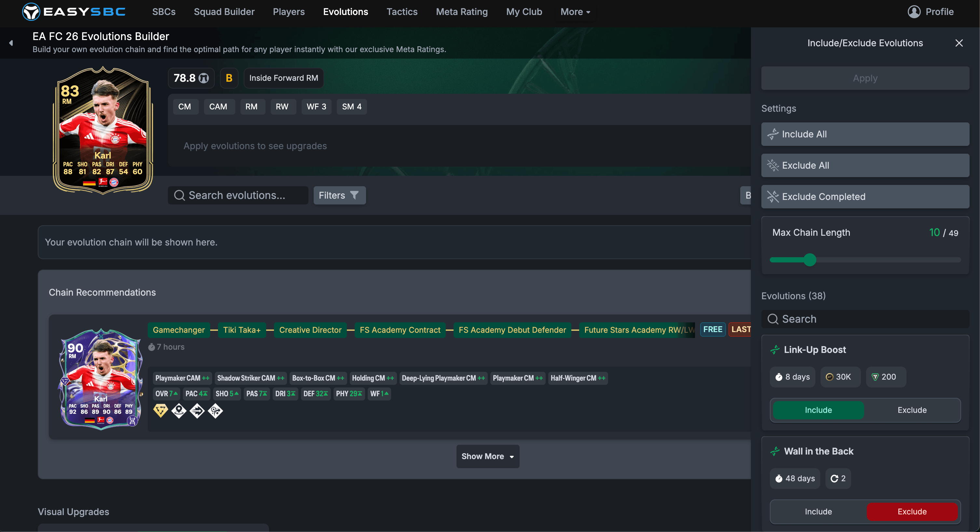Click the Max Chain Length slider track
Viewport: 980px width, 532px height.
pos(865,260)
